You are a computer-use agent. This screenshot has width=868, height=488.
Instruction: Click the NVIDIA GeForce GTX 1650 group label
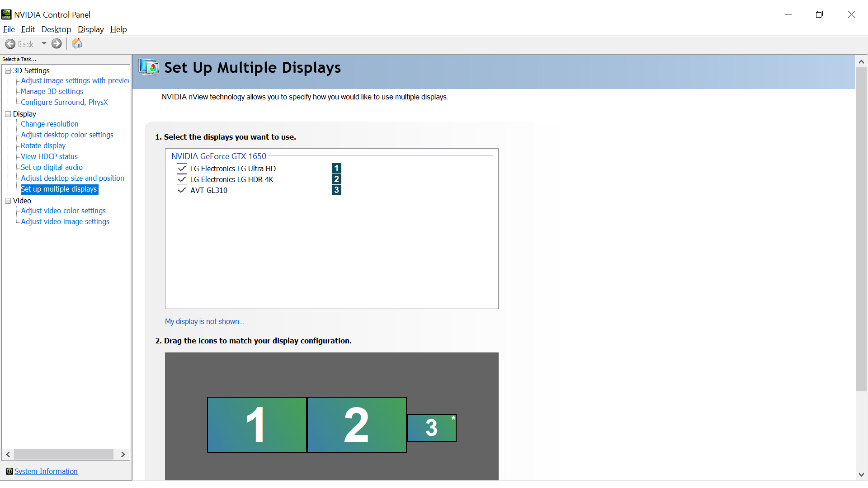[219, 156]
